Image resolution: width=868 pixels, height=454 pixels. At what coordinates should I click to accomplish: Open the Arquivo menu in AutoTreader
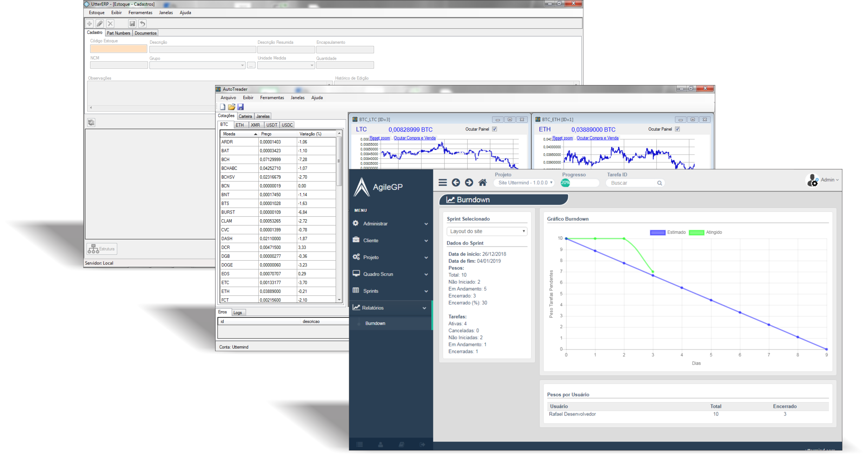point(228,97)
